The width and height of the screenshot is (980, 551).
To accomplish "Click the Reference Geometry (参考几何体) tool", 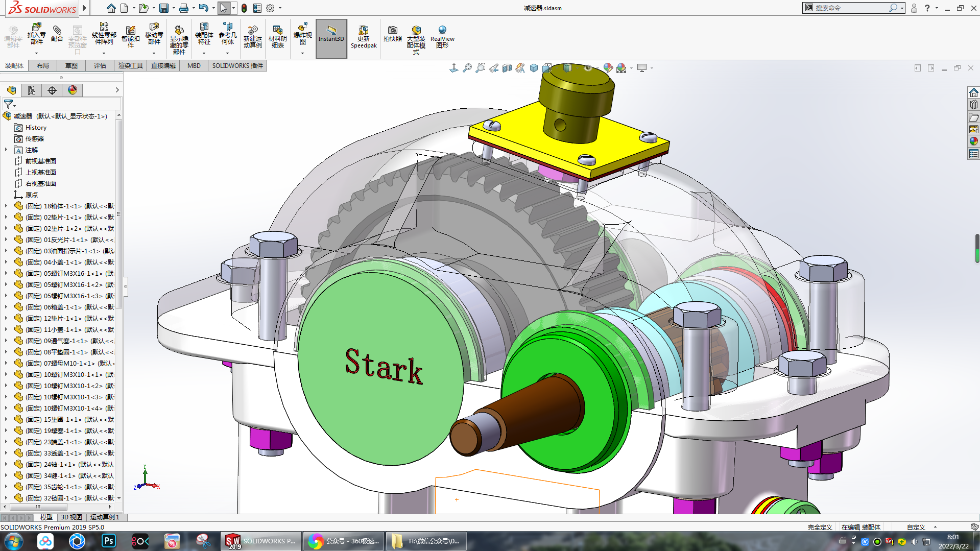I will (228, 34).
